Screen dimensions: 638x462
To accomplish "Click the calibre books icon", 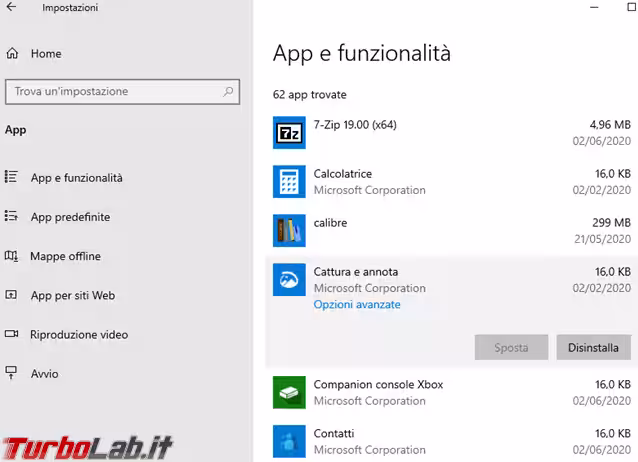I will point(289,230).
